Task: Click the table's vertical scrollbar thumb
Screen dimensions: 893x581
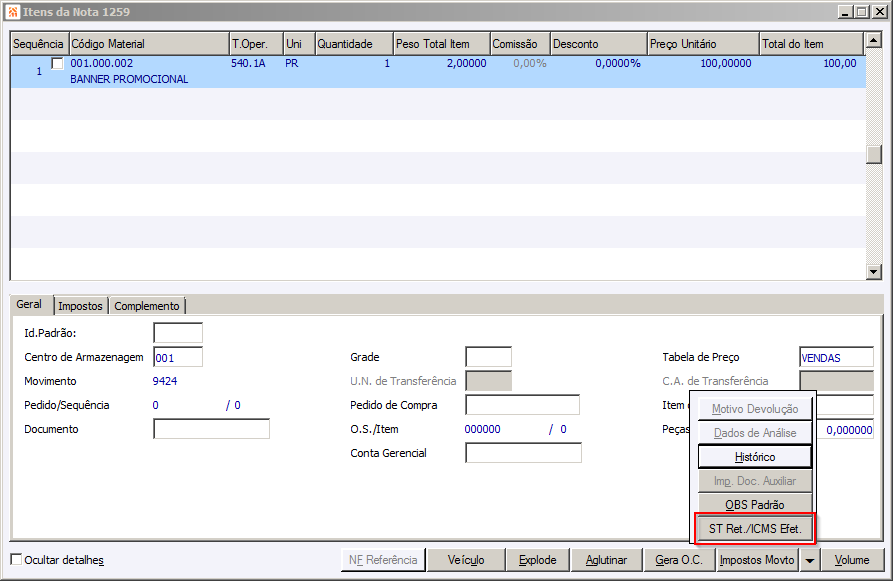Action: pyautogui.click(x=874, y=154)
